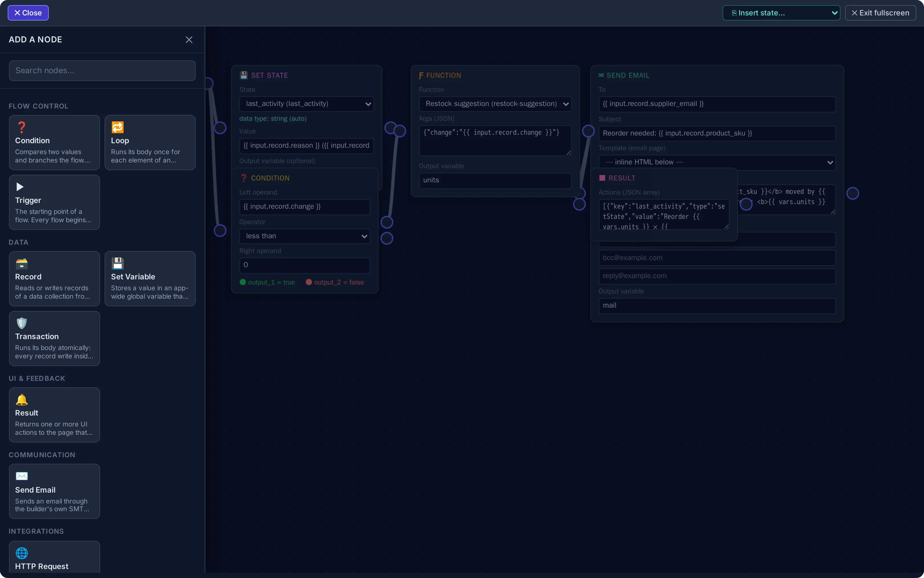Viewport: 924px width, 578px height.
Task: Edit the Condition right operand field
Action: (x=304, y=265)
